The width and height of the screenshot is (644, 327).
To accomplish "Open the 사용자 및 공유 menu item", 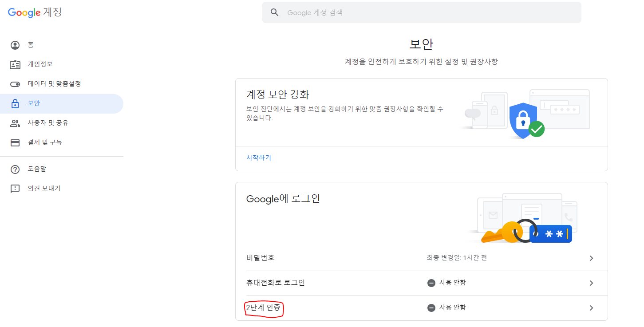I will (62, 123).
